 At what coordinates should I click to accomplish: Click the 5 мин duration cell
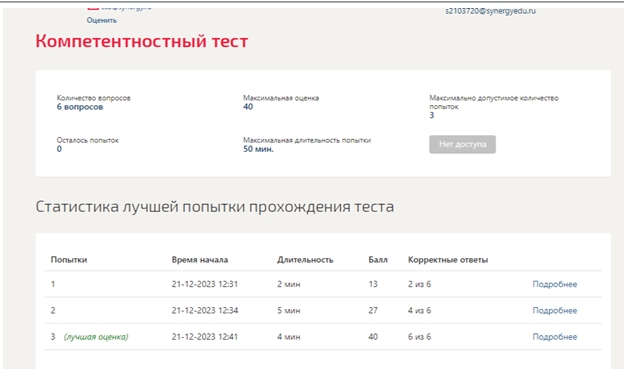click(x=289, y=310)
